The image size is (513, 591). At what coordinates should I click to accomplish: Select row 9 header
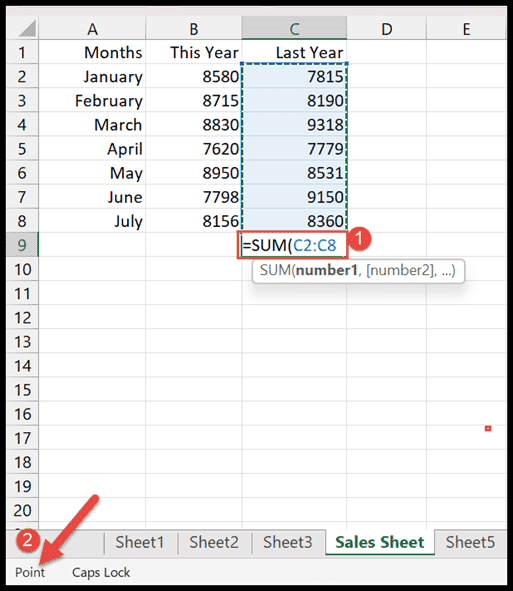coord(23,245)
